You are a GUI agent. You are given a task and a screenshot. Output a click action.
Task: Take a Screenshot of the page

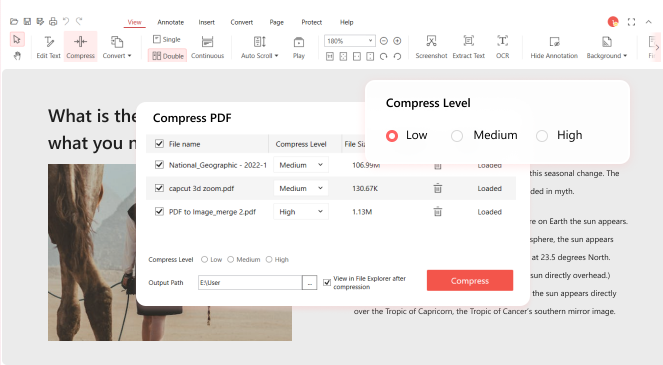click(x=431, y=47)
